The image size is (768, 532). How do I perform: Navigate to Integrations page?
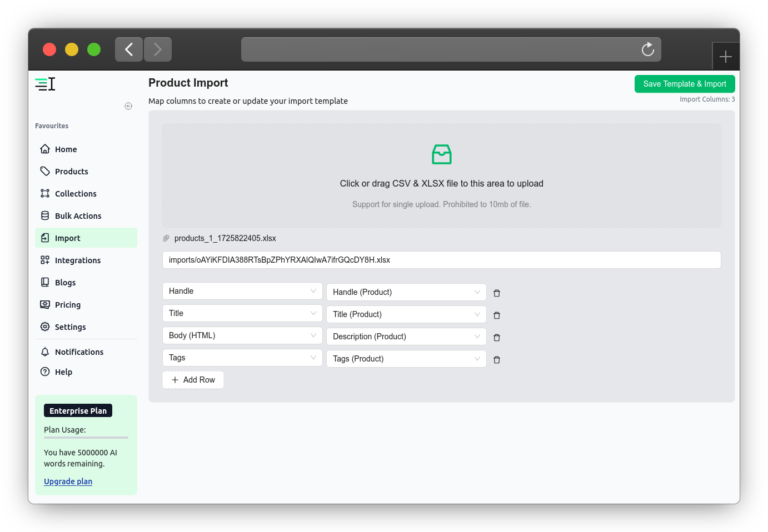(78, 260)
